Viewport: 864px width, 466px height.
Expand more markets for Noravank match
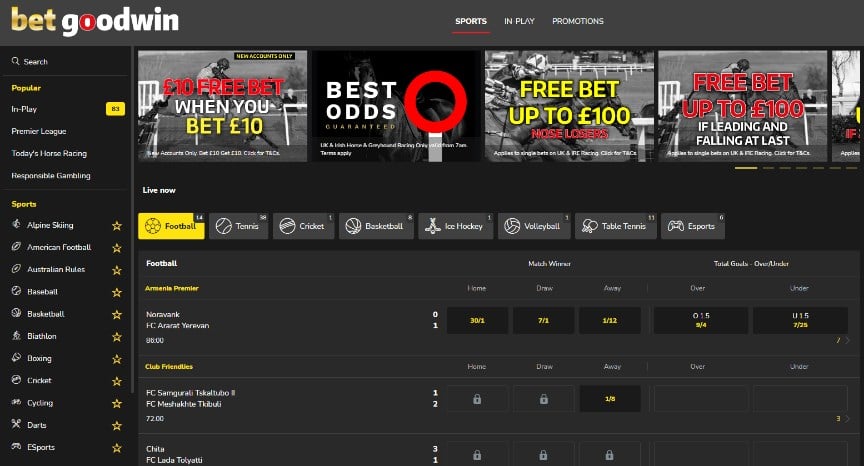pos(843,340)
